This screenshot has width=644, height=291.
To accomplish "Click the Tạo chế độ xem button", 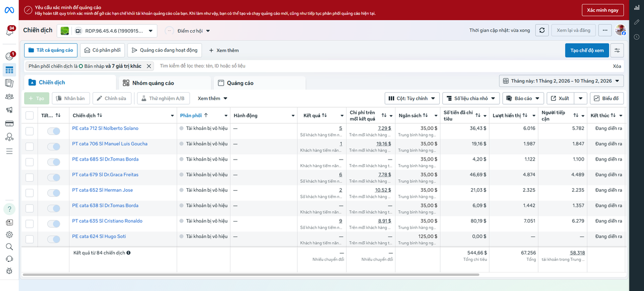I will (587, 50).
